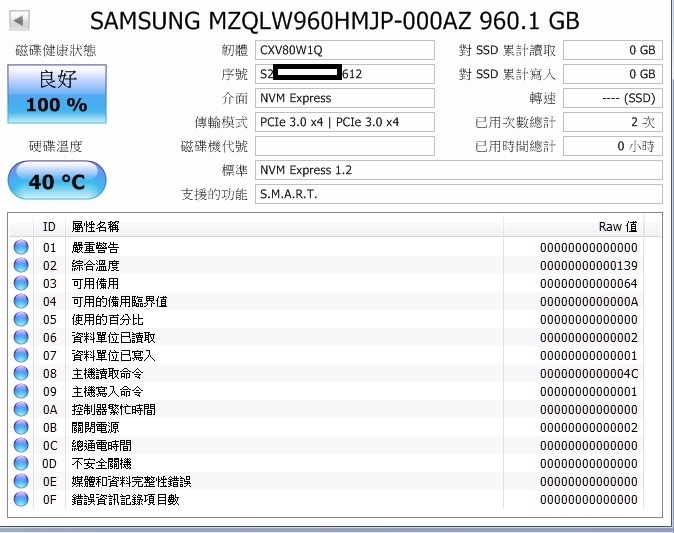Click the status orb for row 0A 控制器繁忙時間
Viewport: 674px width, 533px height.
(21, 409)
